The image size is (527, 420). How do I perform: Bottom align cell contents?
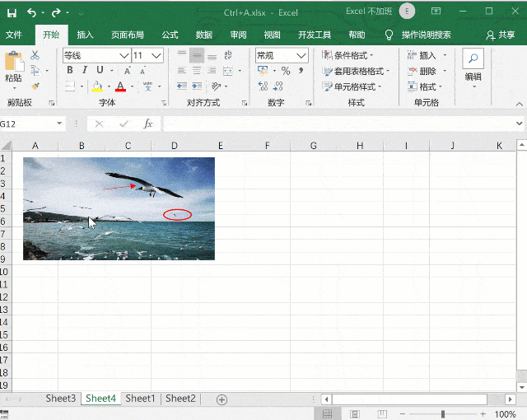click(212, 55)
